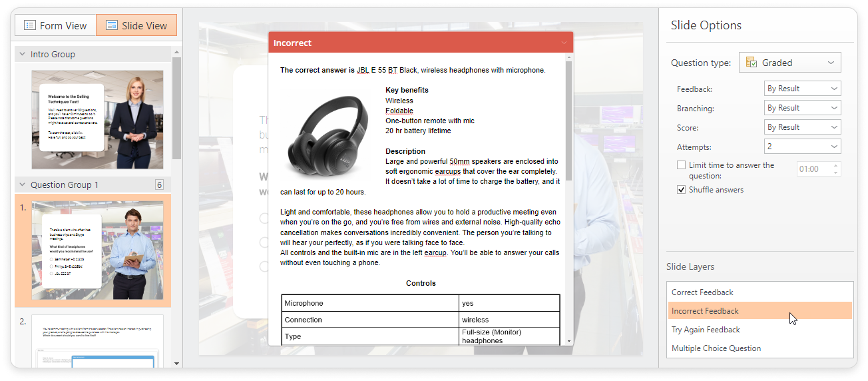
Task: Click the question count badge in Question Group 1
Action: click(x=159, y=185)
